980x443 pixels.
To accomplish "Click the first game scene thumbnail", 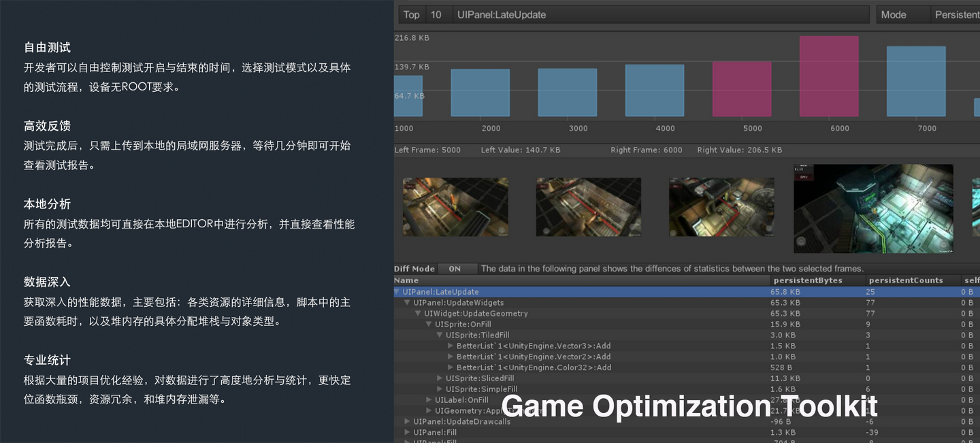I will 455,206.
